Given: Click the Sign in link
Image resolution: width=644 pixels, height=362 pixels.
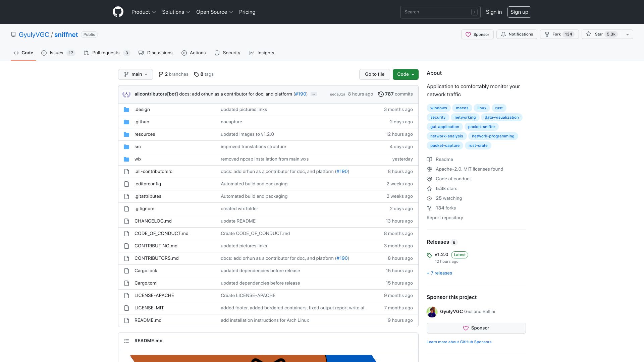Looking at the screenshot, I should [x=494, y=12].
